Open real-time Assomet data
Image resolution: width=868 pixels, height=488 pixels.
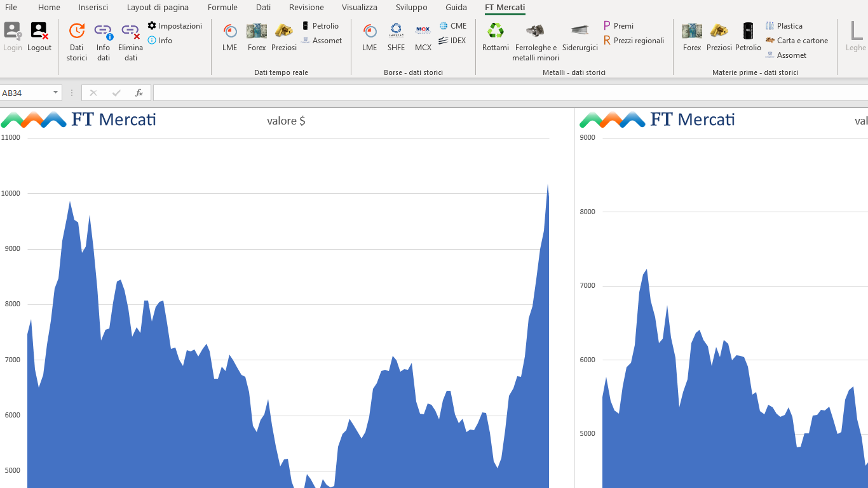[x=322, y=41]
